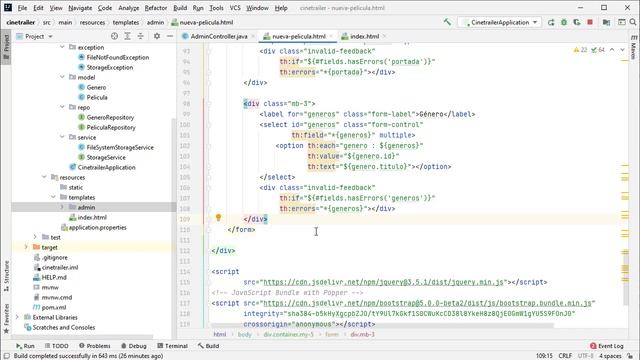
Task: Open Structure side tool window
Action: (6, 276)
